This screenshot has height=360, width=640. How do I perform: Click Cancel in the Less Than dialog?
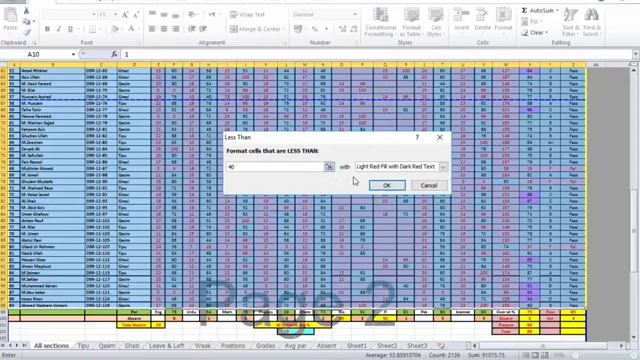pos(429,185)
